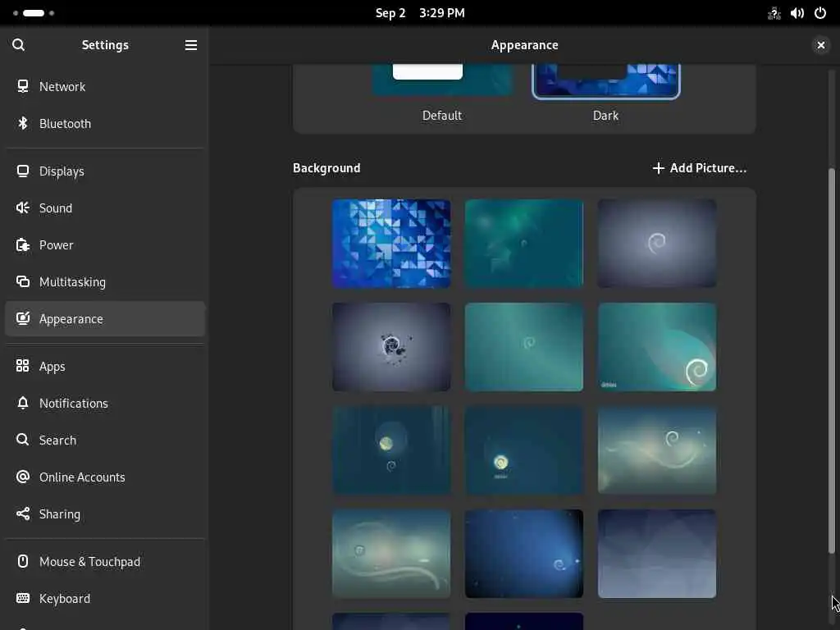Choose the teal wallpaper with large corner swirl

(657, 347)
